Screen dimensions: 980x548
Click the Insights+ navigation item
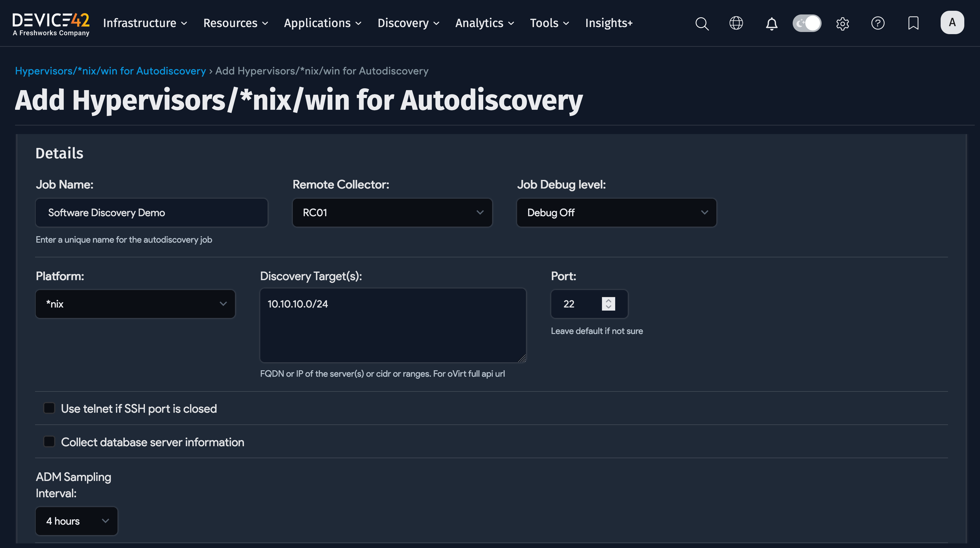pyautogui.click(x=608, y=23)
